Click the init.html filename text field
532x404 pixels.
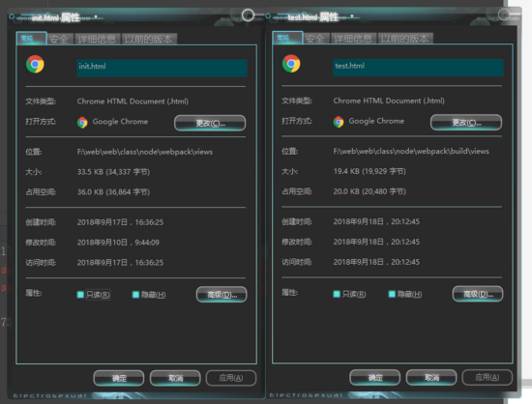(162, 68)
